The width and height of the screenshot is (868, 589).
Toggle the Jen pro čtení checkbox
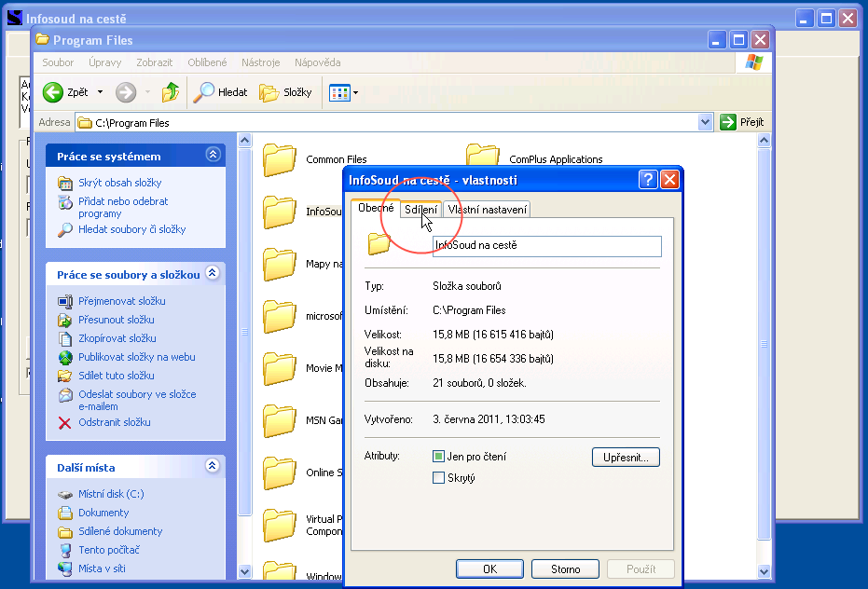(x=438, y=456)
